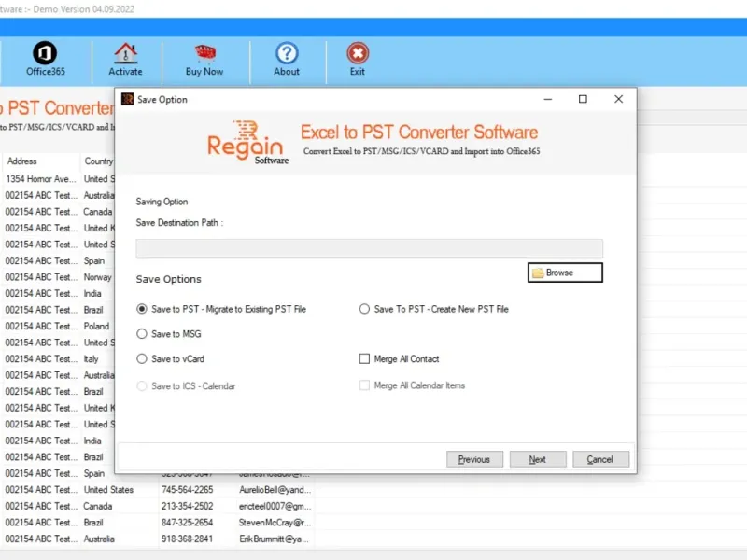Select the row with country Poland
The image size is (747, 560).
pos(58,326)
